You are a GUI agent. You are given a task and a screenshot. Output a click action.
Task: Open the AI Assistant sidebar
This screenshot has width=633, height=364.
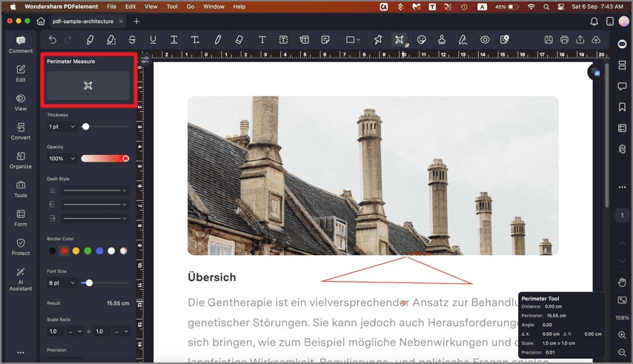[21, 279]
